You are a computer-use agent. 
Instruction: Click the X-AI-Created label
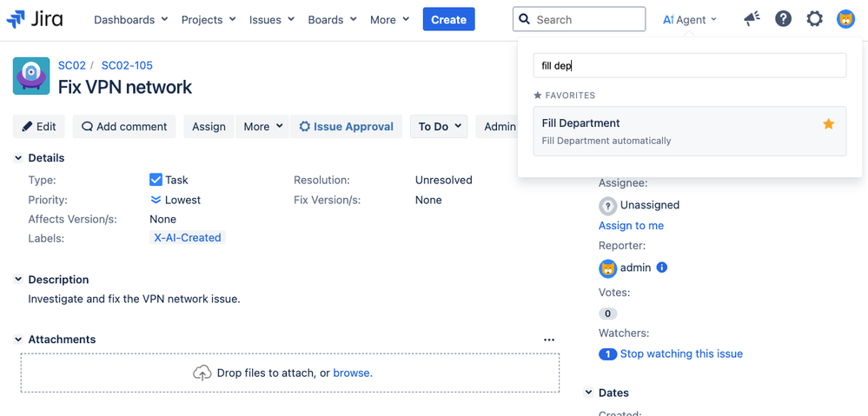tap(187, 238)
